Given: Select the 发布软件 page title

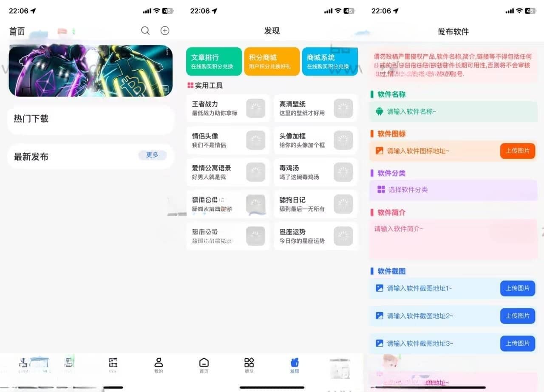Looking at the screenshot, I should (x=453, y=31).
